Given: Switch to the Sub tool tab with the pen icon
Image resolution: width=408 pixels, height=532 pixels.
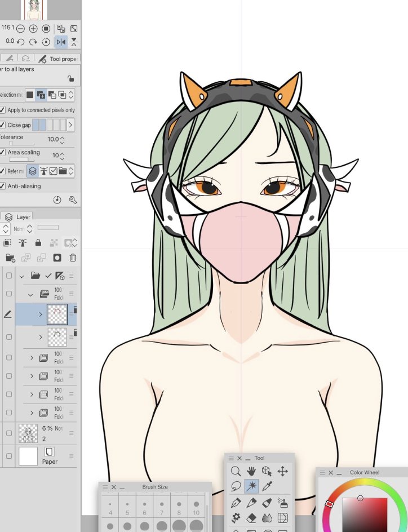Looking at the screenshot, I should coord(10,59).
